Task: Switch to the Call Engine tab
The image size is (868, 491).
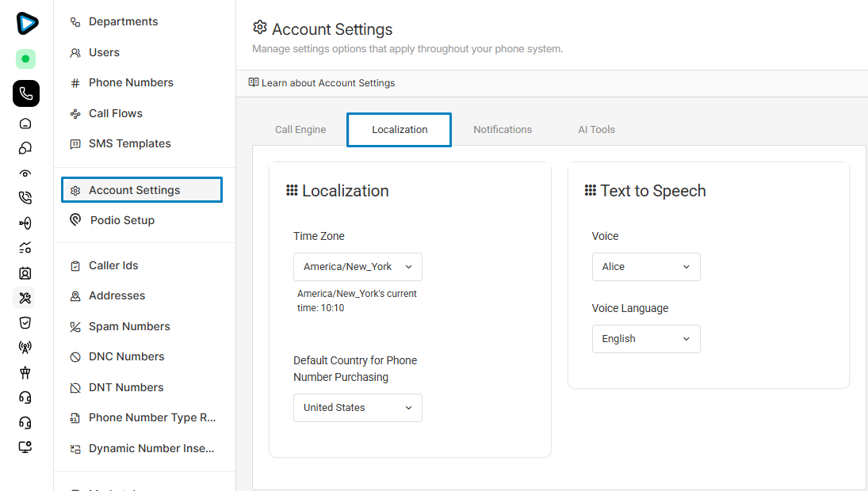Action: [x=300, y=130]
